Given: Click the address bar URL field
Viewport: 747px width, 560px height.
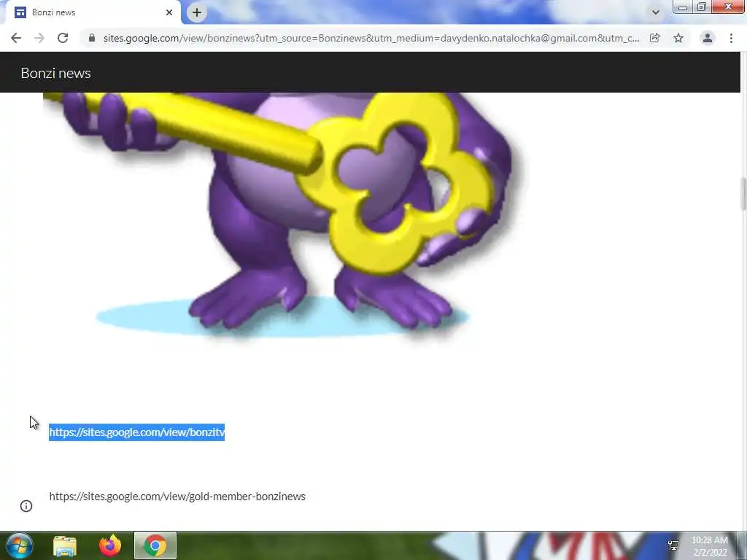Looking at the screenshot, I should 371,38.
